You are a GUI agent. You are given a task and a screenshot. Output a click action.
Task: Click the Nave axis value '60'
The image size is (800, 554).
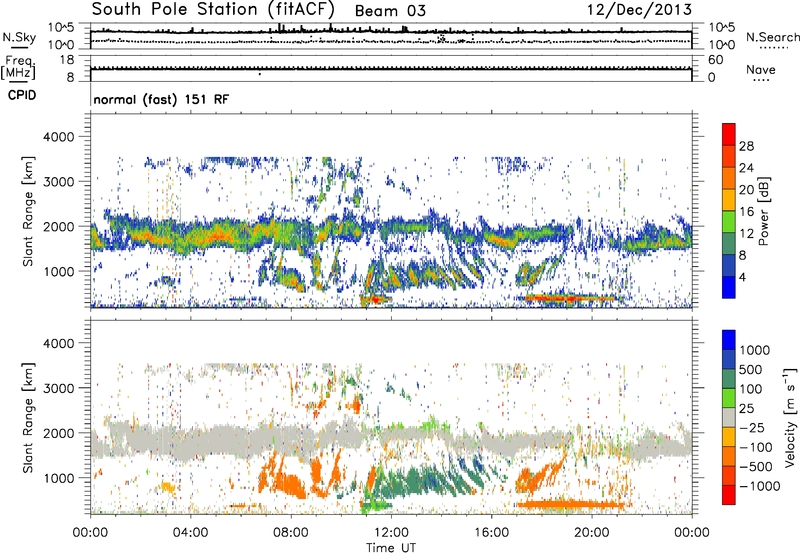click(716, 60)
